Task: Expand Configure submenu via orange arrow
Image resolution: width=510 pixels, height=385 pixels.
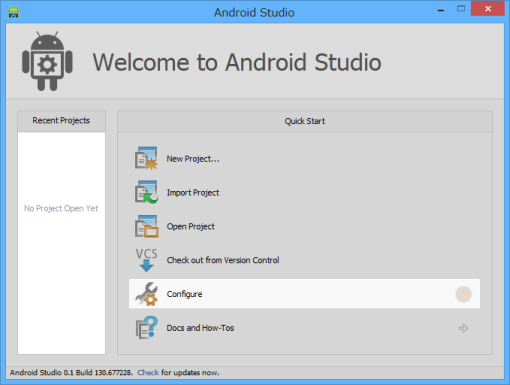Action: (463, 294)
